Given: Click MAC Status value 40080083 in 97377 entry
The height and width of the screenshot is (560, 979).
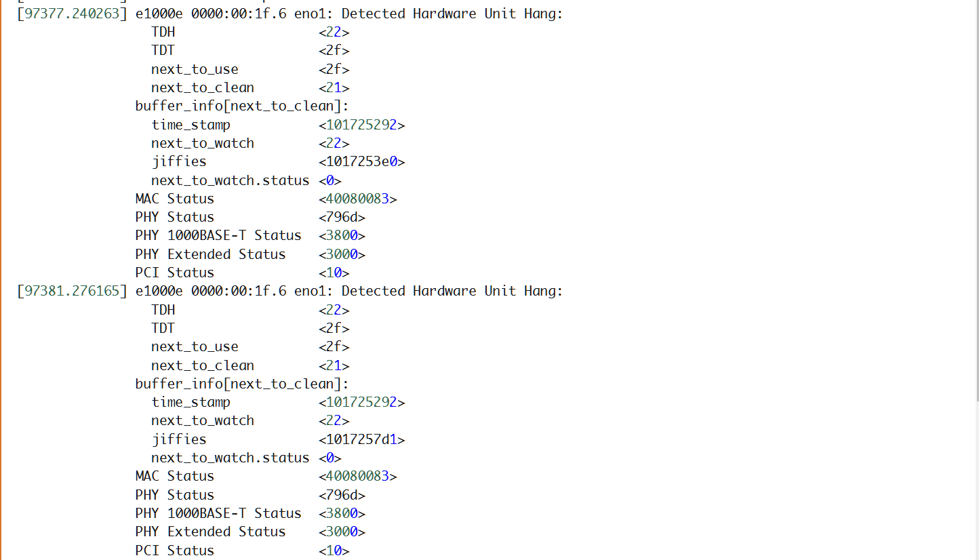Looking at the screenshot, I should coord(357,199).
